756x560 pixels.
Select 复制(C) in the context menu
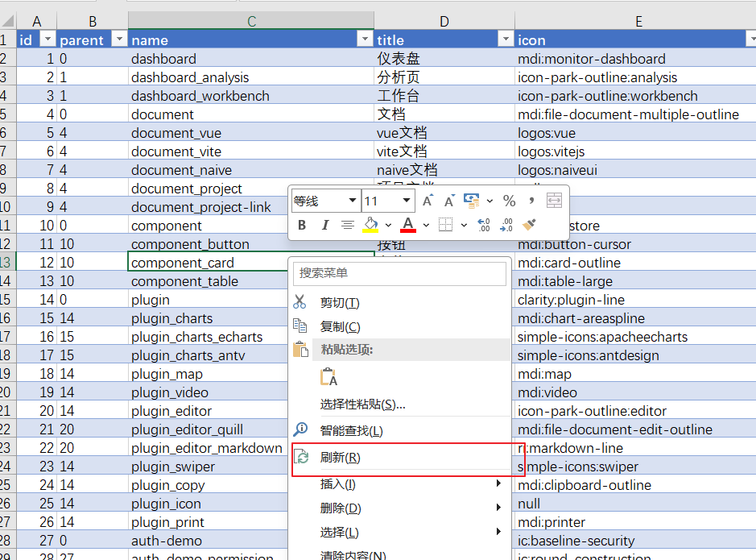340,326
